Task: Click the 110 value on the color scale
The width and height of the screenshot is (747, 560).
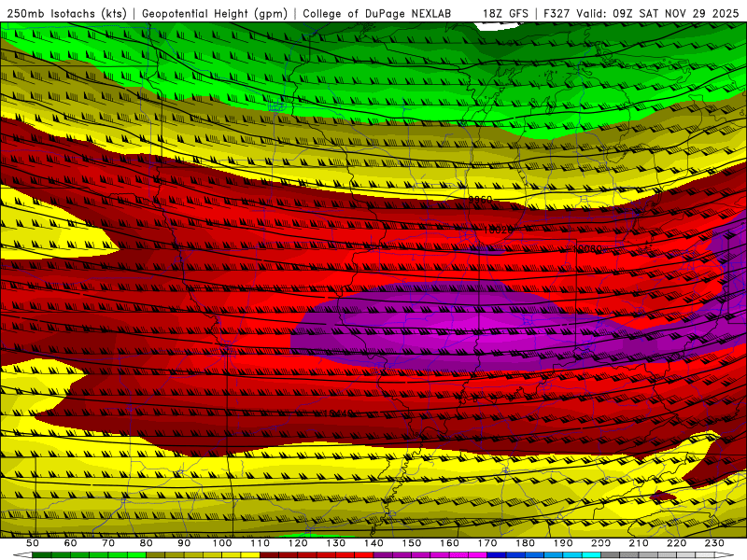Action: click(x=261, y=543)
